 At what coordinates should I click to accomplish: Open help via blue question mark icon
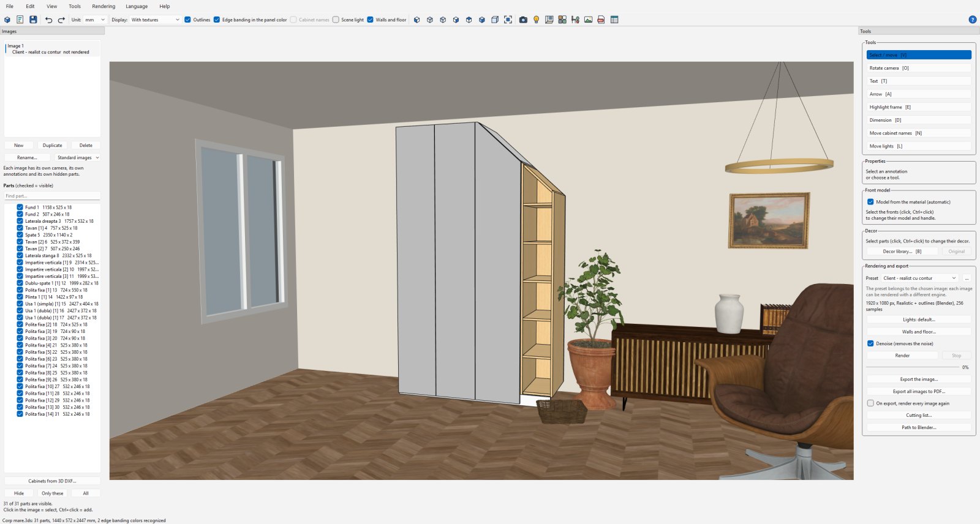coord(972,20)
